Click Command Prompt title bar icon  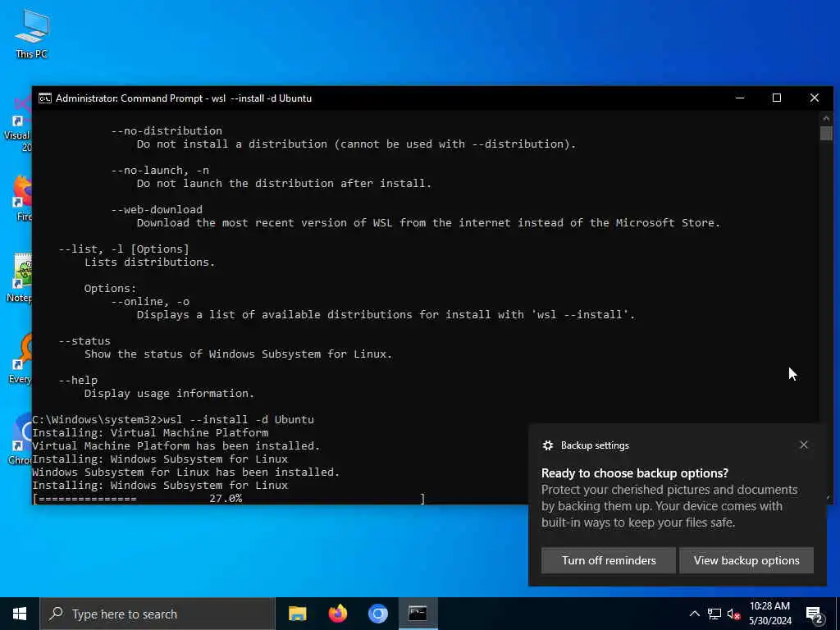(45, 98)
